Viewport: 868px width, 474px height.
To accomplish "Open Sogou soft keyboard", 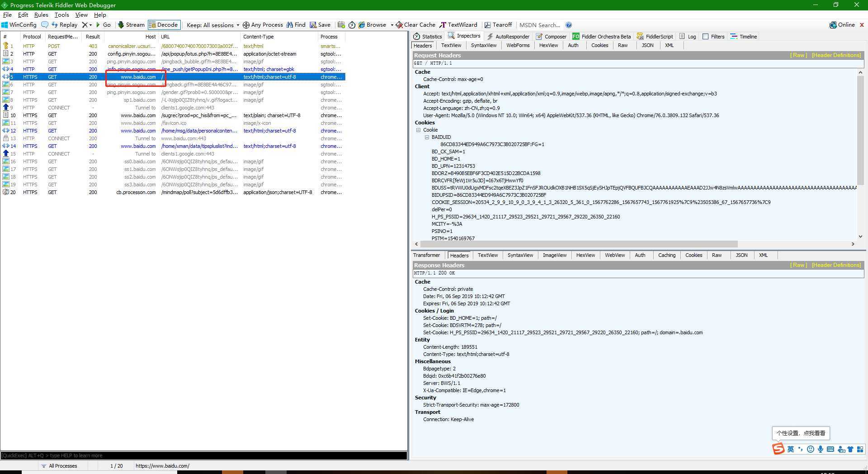I will pyautogui.click(x=830, y=449).
